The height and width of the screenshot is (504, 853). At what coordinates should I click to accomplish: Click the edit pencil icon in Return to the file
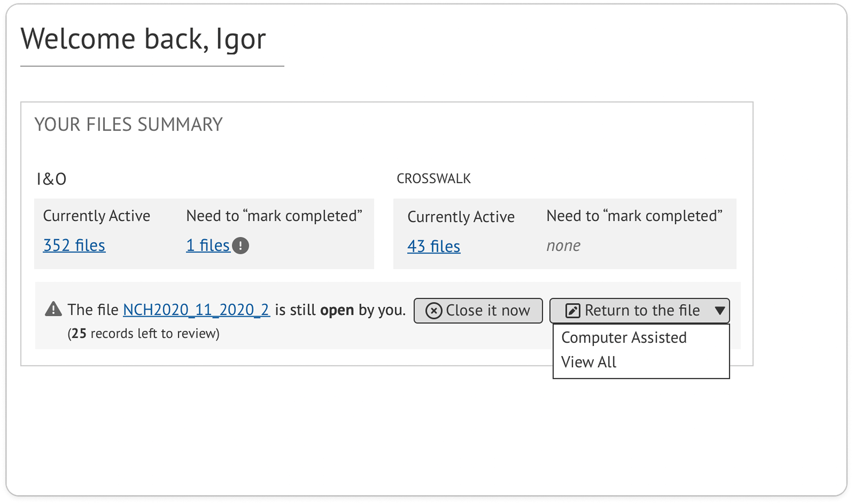coord(573,311)
